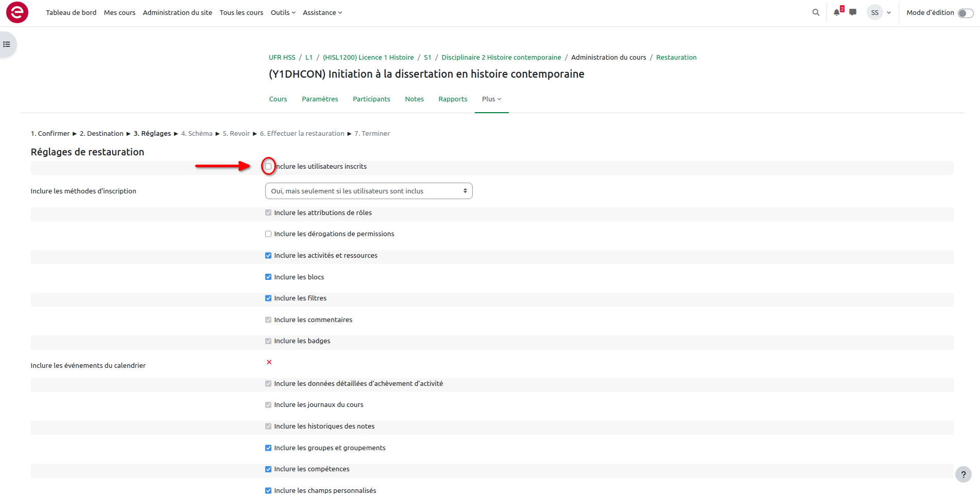Switch to the Participants tab
Viewport: 980px width, 497px height.
click(371, 99)
